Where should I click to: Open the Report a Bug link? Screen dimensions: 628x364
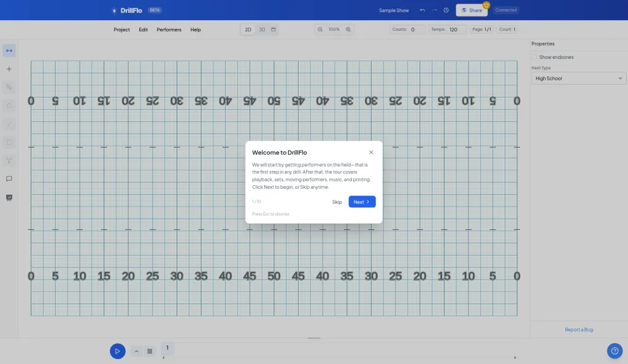point(579,330)
